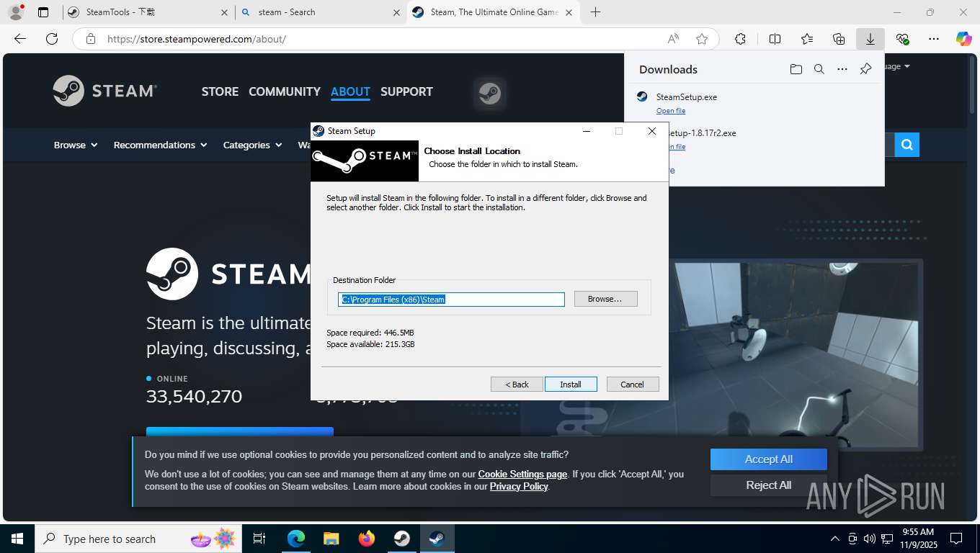Expand the Recommendations dropdown
Image resolution: width=980 pixels, height=553 pixels.
pyautogui.click(x=160, y=145)
